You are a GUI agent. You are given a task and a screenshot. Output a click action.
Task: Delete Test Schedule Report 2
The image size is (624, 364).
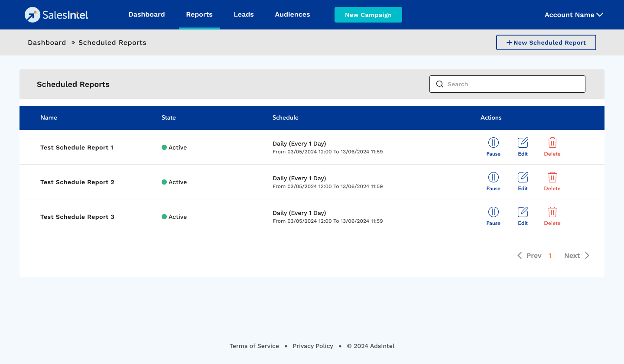[x=552, y=182]
